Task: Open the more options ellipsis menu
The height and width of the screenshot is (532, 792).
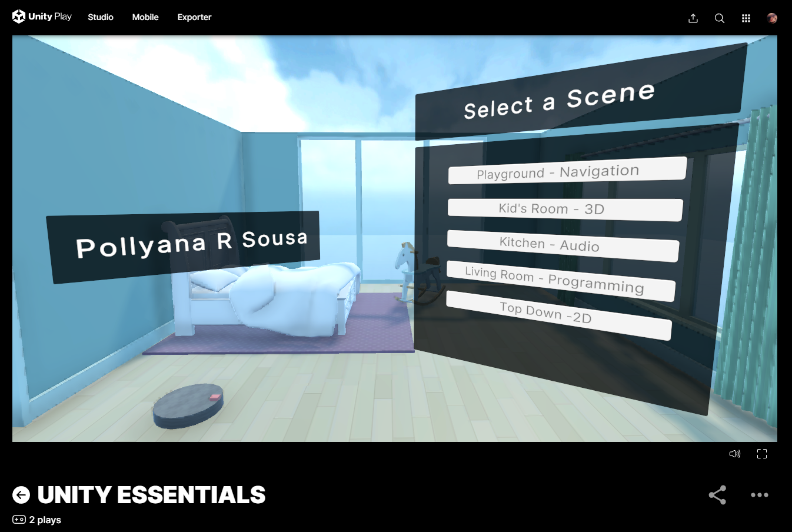Action: [760, 495]
